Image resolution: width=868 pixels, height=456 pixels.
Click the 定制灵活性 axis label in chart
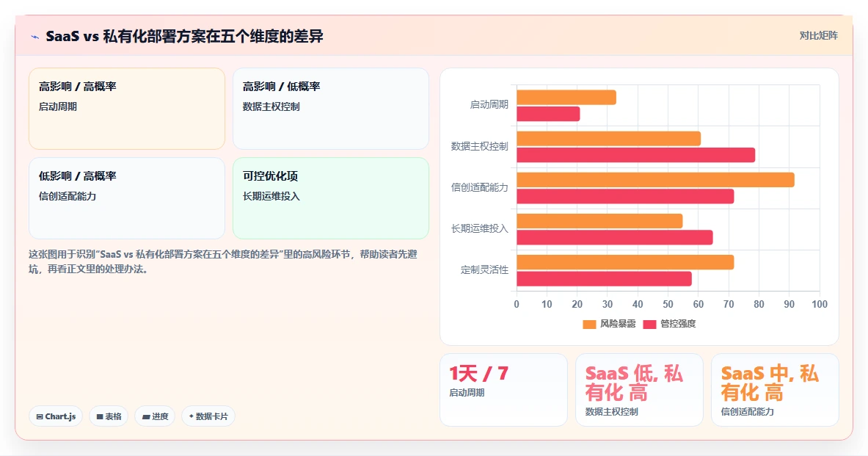pyautogui.click(x=484, y=269)
